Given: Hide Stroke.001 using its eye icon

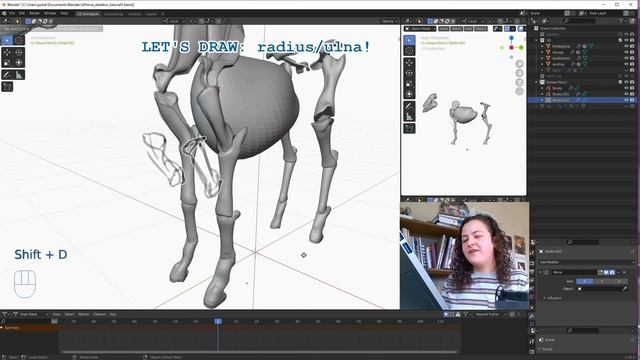Looking at the screenshot, I should (x=626, y=94).
